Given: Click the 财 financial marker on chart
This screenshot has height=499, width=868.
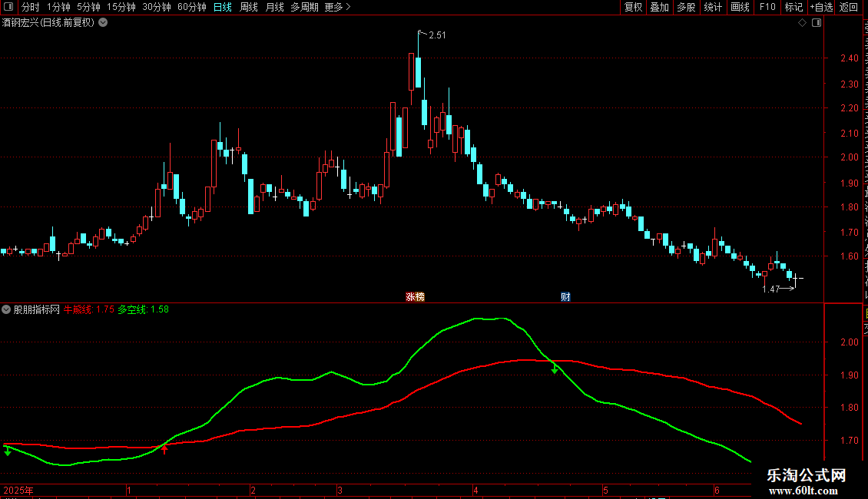Looking at the screenshot, I should click(565, 297).
